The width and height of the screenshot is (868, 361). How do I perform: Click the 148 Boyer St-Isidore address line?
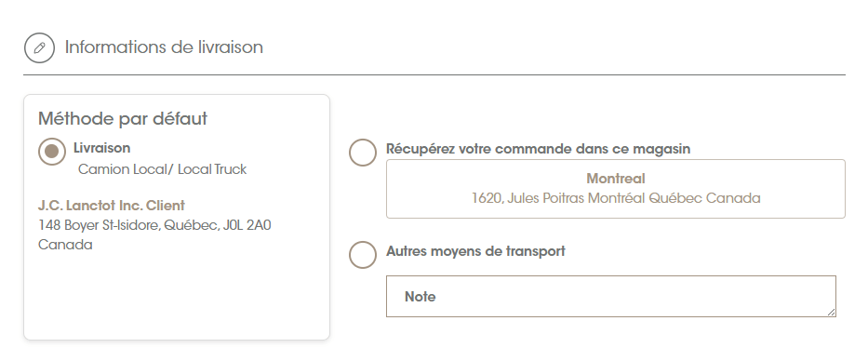pos(154,225)
